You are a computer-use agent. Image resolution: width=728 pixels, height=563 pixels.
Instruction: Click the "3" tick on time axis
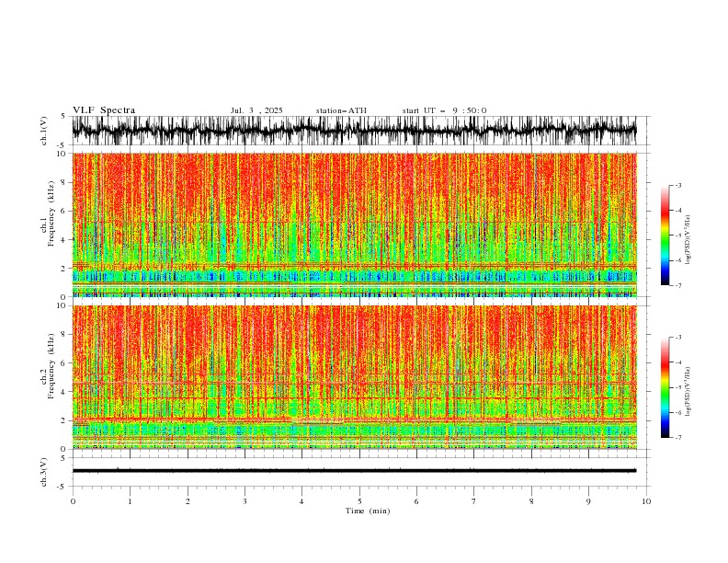245,501
